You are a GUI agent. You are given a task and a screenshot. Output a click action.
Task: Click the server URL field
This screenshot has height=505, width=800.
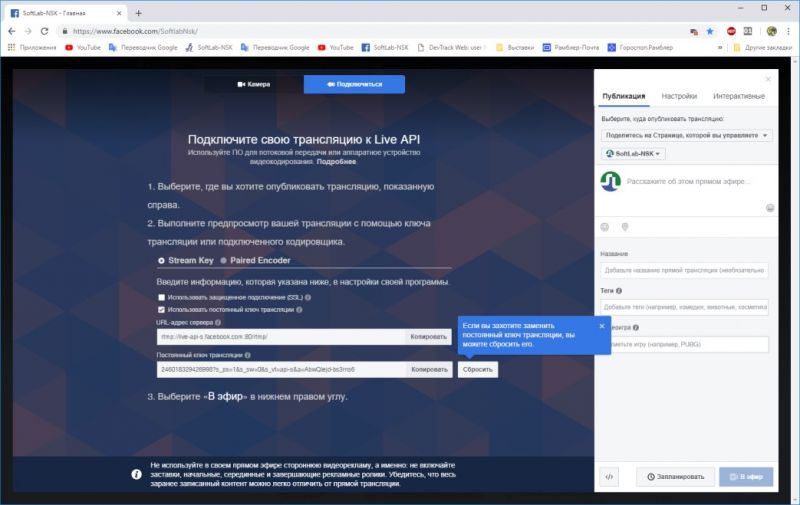tap(281, 337)
